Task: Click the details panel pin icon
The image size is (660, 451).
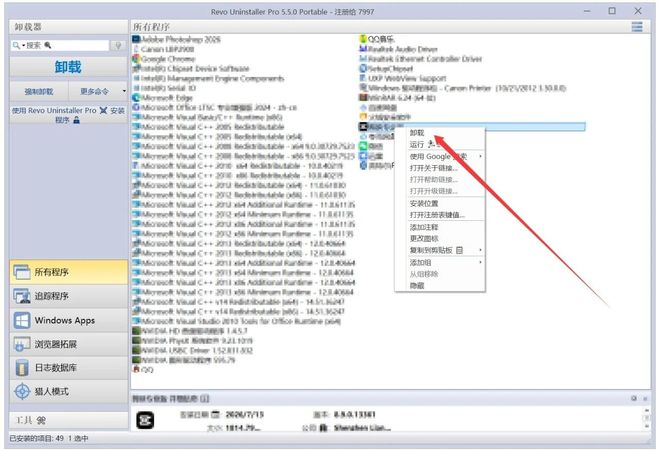Action: click(x=634, y=398)
